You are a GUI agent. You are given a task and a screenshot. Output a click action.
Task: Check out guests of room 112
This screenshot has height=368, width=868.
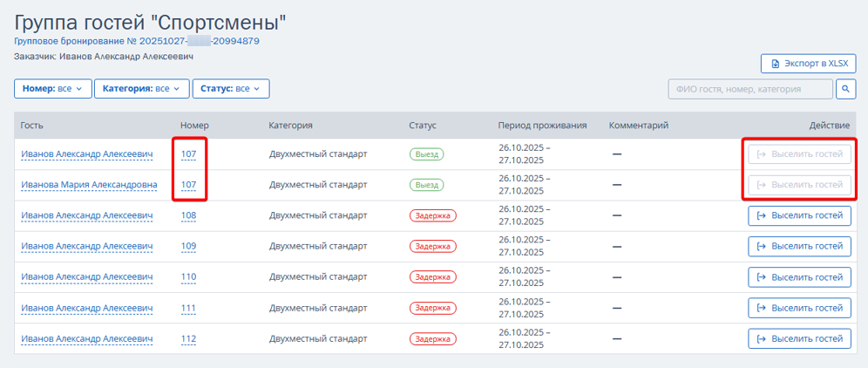coord(799,338)
